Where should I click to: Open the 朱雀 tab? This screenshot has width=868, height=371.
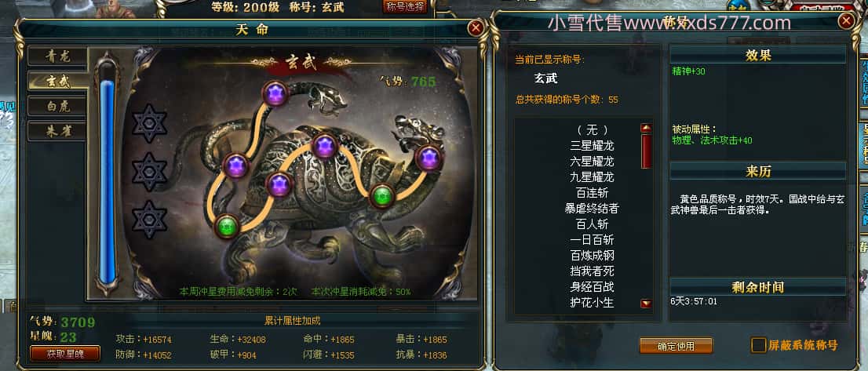point(57,131)
